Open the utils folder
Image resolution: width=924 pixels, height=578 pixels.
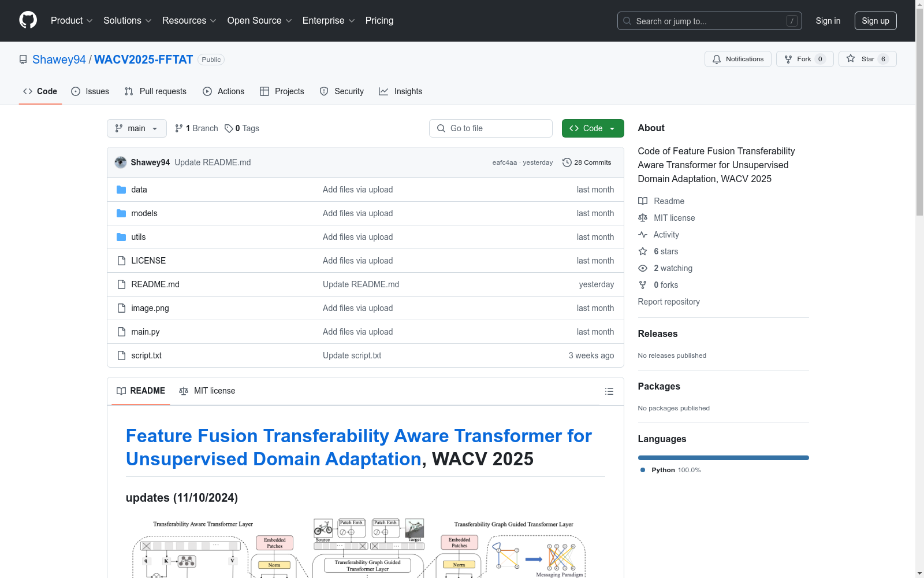pyautogui.click(x=139, y=237)
